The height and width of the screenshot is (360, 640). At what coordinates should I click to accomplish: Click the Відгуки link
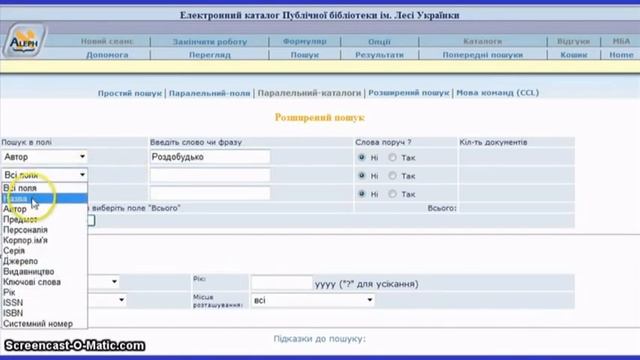[x=573, y=41]
